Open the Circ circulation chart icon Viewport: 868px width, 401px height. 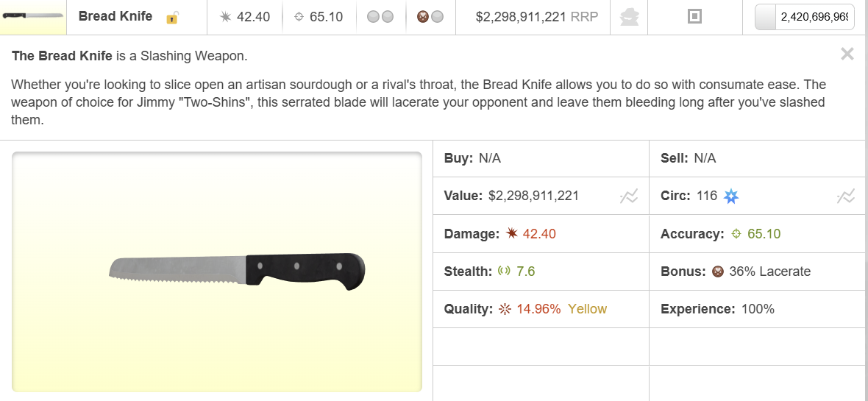click(x=845, y=196)
